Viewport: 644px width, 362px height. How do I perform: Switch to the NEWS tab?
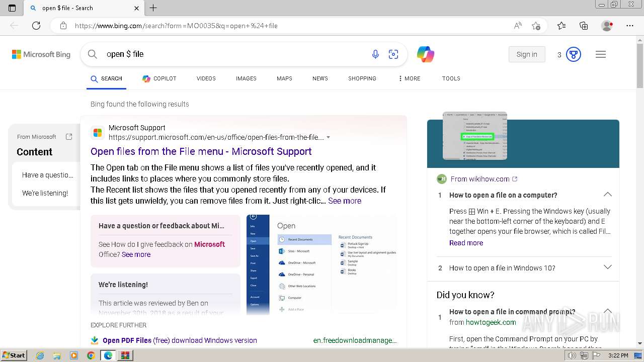pyautogui.click(x=320, y=79)
